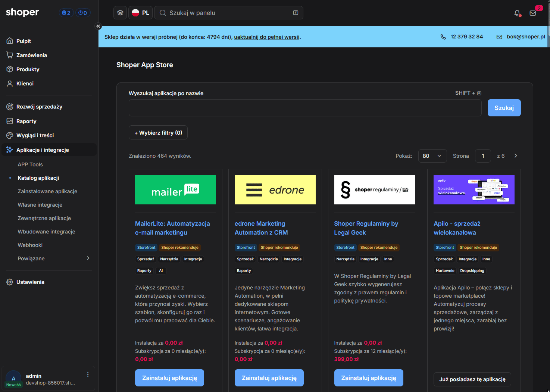Select Wbudowane integracje submenu item
This screenshot has width=550, height=392.
46,232
